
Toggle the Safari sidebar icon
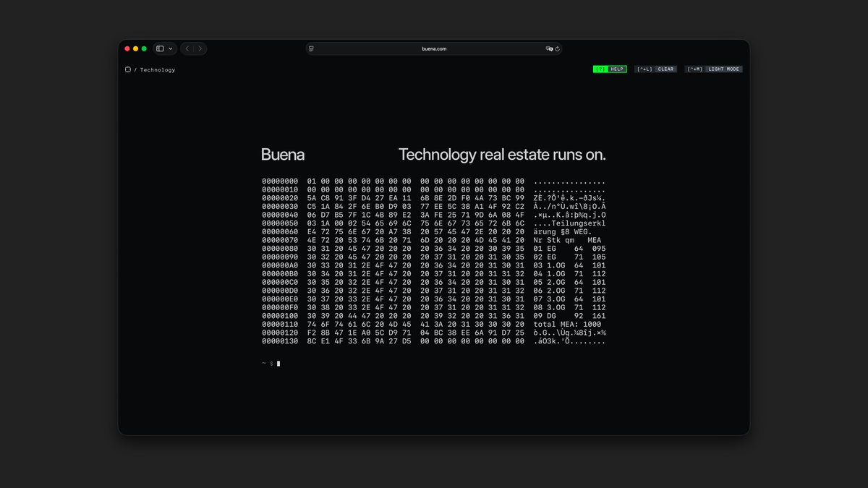(x=160, y=48)
